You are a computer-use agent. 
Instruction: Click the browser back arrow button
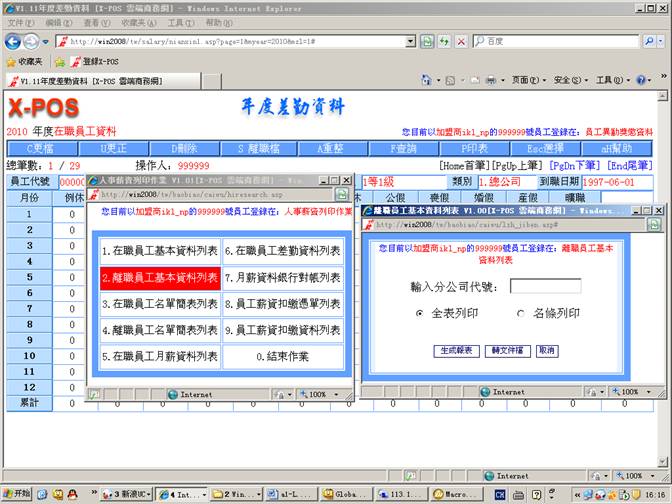(14, 41)
